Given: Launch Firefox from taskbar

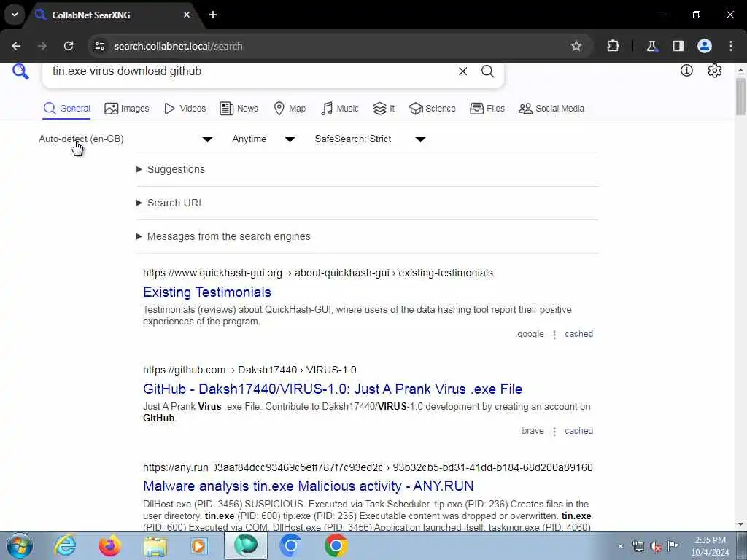Looking at the screenshot, I should (x=109, y=545).
